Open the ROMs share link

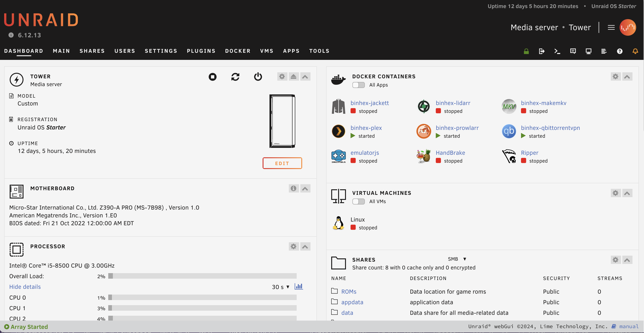click(x=349, y=292)
